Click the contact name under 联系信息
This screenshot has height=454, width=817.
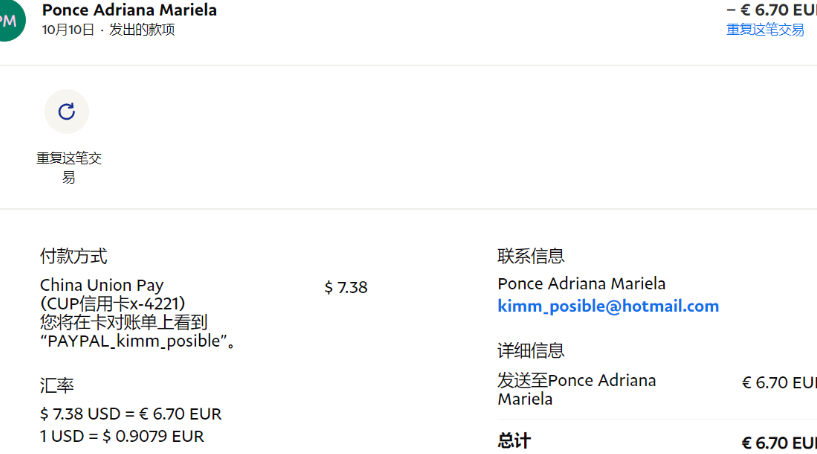pos(581,284)
